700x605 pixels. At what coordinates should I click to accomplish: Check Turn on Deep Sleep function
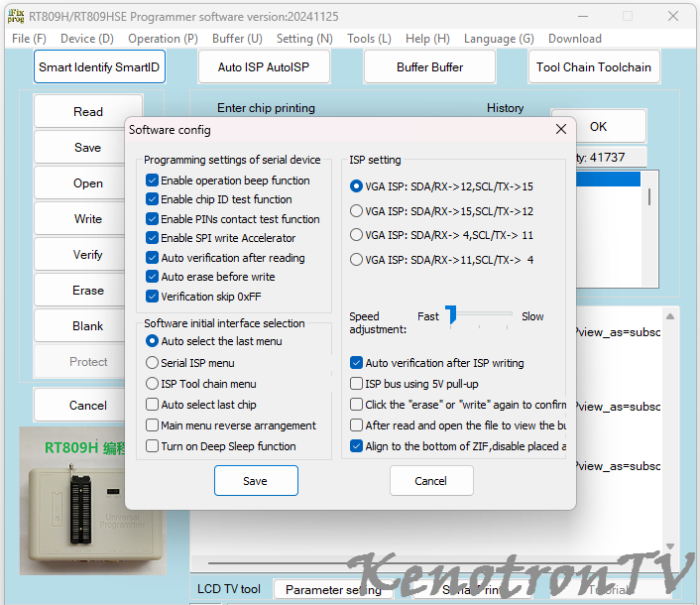pos(152,446)
